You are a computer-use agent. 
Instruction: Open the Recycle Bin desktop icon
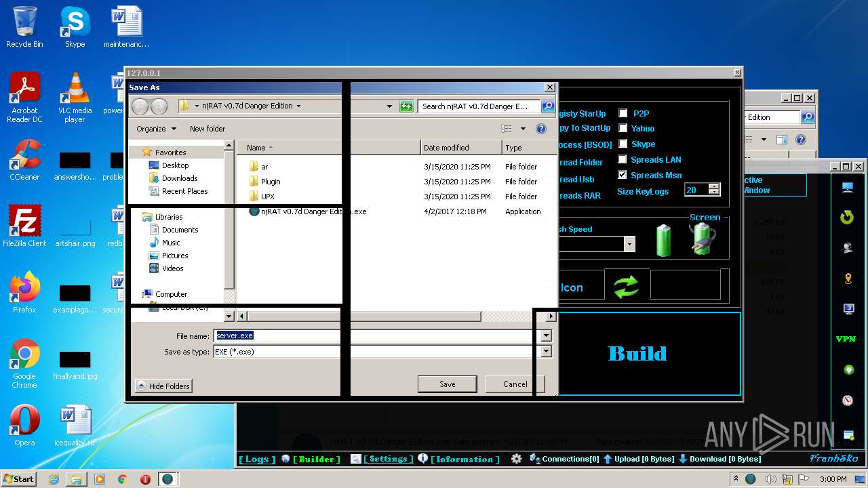pos(24,27)
